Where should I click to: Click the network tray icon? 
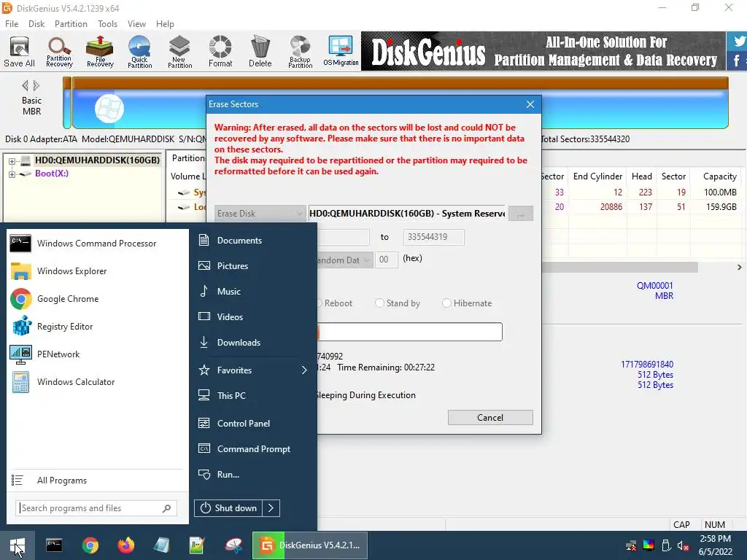631,545
